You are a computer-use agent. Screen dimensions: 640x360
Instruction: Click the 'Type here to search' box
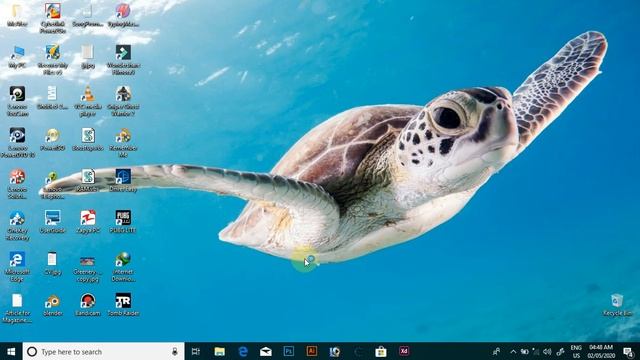coord(103,351)
